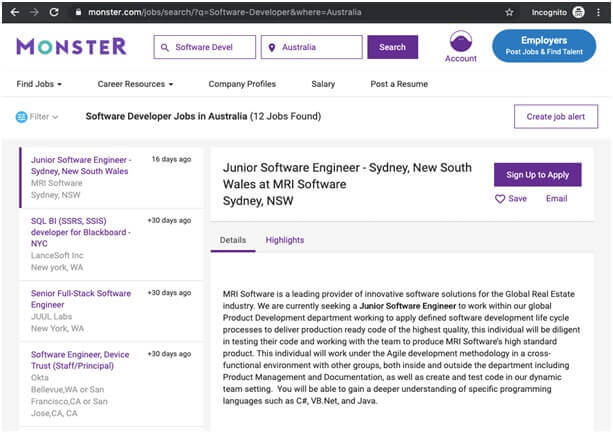
Task: Click the Monster logo
Action: pos(72,47)
